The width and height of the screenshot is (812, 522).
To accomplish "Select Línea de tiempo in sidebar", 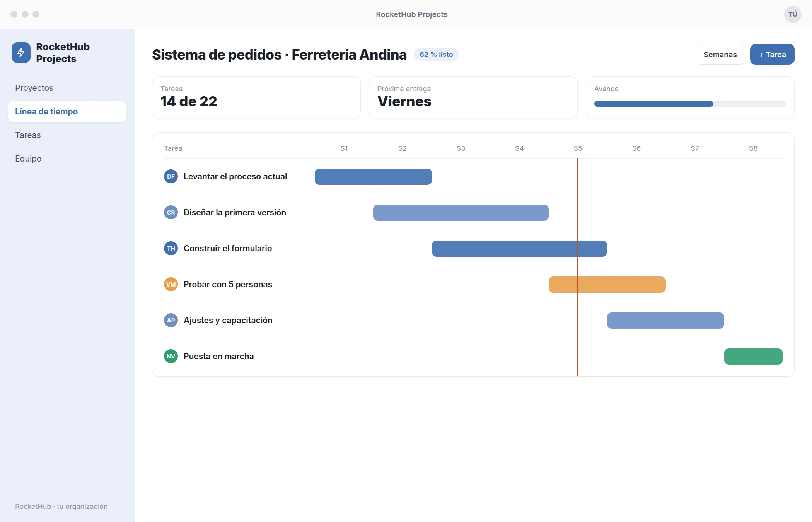I will [67, 111].
